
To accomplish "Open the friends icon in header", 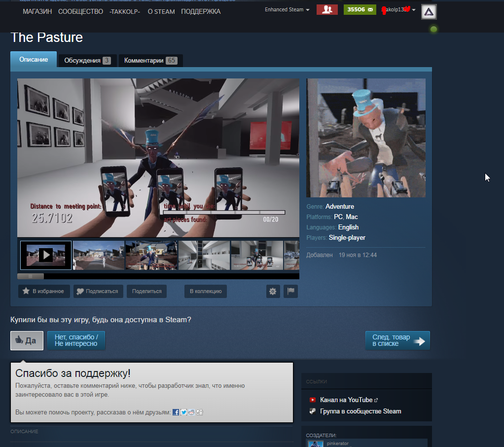I will click(x=327, y=10).
